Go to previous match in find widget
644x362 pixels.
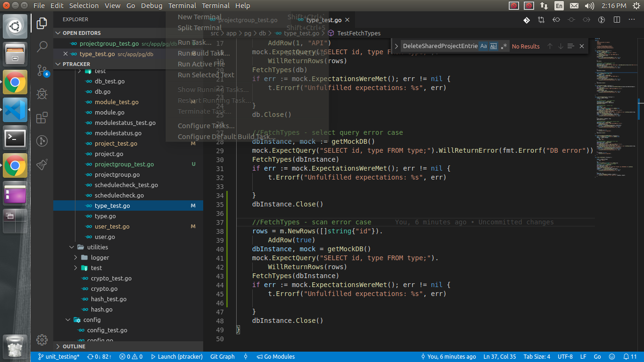click(550, 46)
